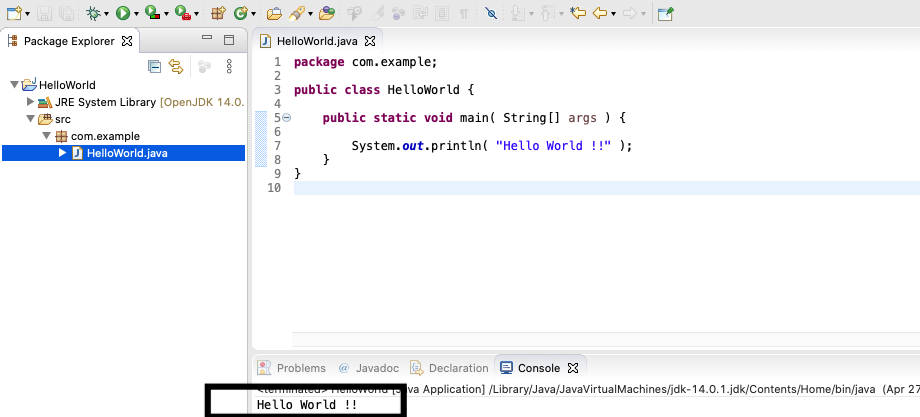Open the Back navigation history dropdown
Viewport: 920px width, 417px height.
coord(613,13)
